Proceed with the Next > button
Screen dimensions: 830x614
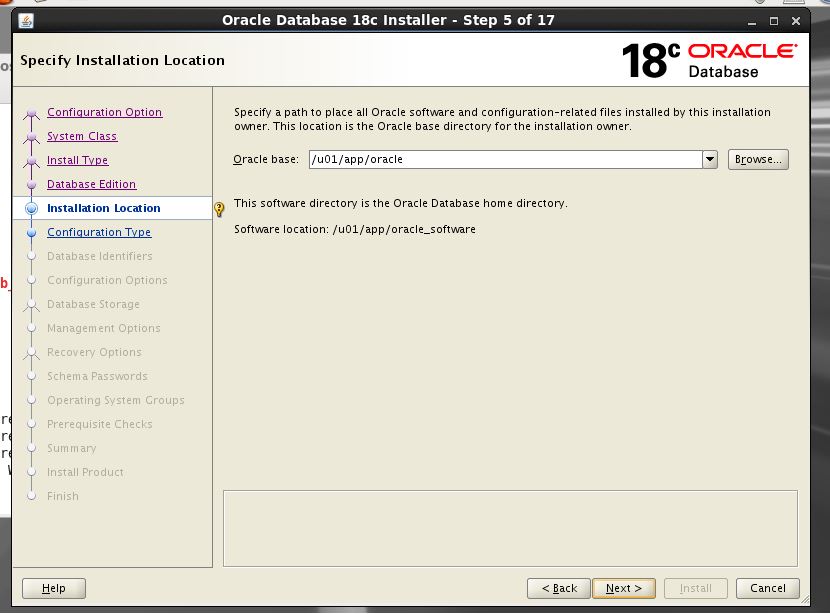[x=624, y=588]
